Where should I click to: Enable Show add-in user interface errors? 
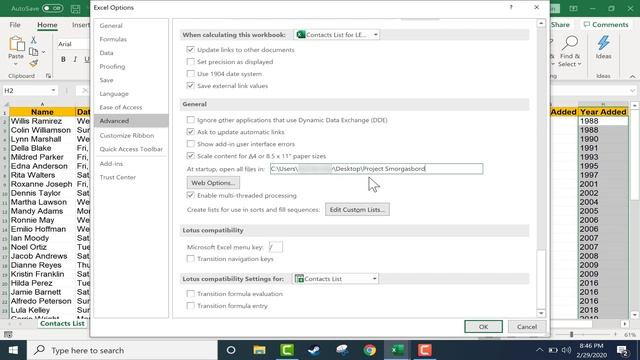pos(190,144)
